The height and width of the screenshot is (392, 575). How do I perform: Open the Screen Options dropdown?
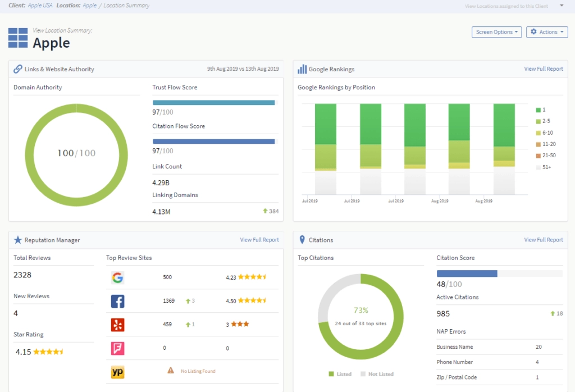pyautogui.click(x=496, y=32)
